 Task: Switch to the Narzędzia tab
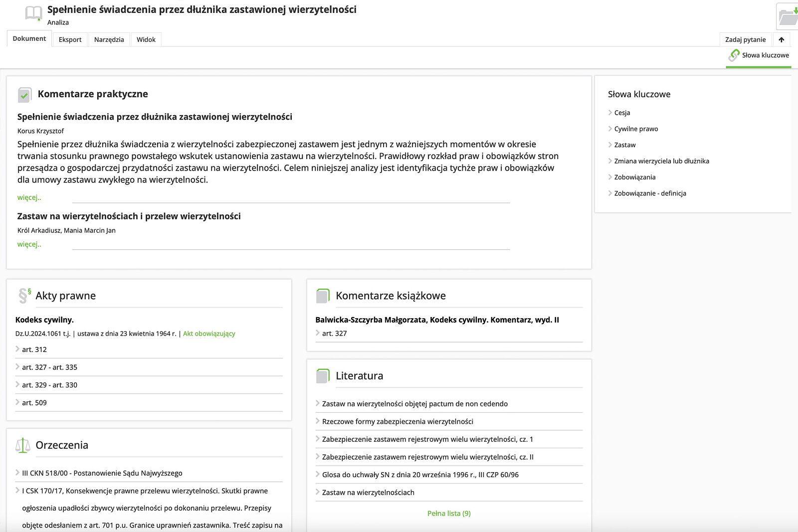[x=109, y=40]
